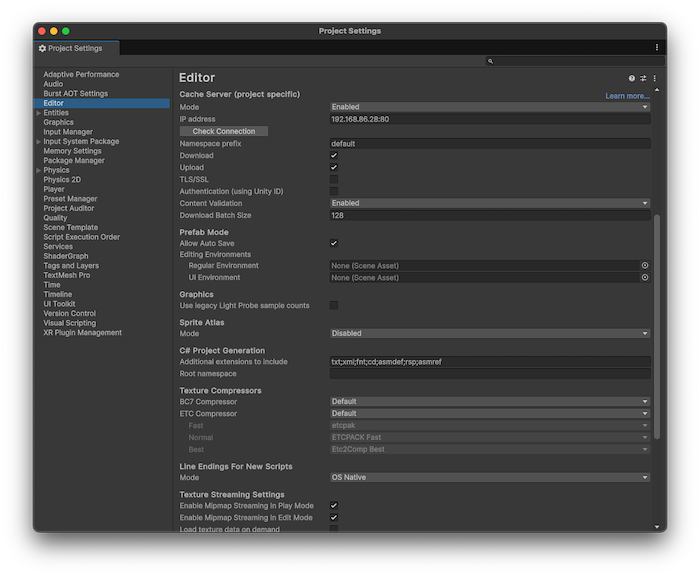Click the Editor presets slider icon
This screenshot has height=576, width=700.
pos(643,78)
